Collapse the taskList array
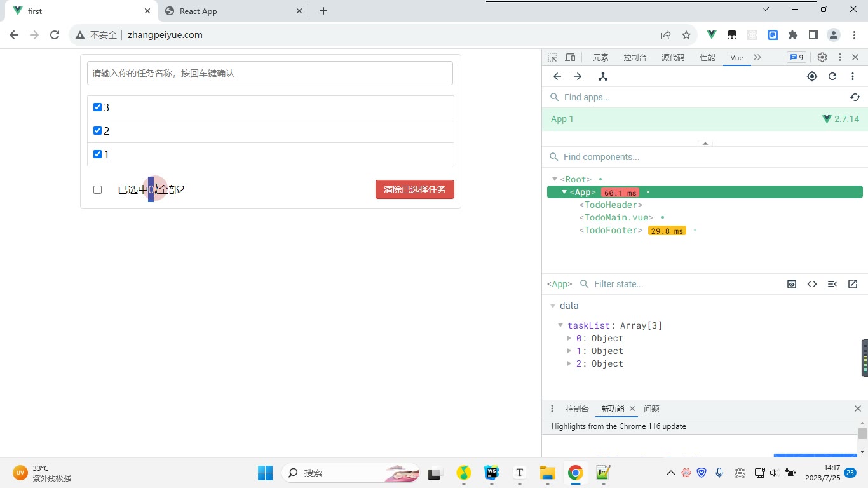868x488 pixels. 560,325
